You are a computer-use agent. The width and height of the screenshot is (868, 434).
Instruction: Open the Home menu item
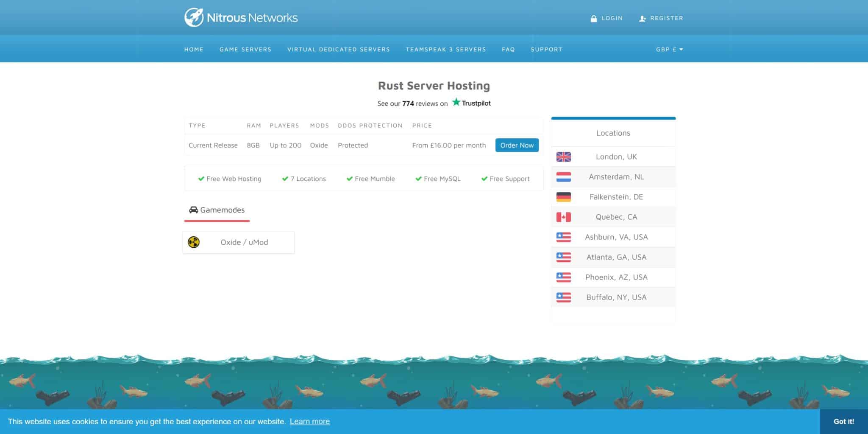click(194, 49)
